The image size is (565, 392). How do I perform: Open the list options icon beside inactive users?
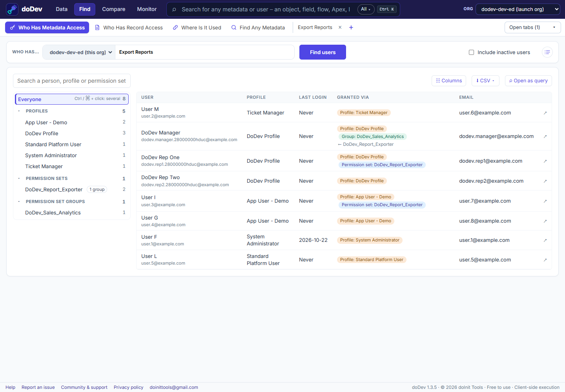tap(547, 52)
